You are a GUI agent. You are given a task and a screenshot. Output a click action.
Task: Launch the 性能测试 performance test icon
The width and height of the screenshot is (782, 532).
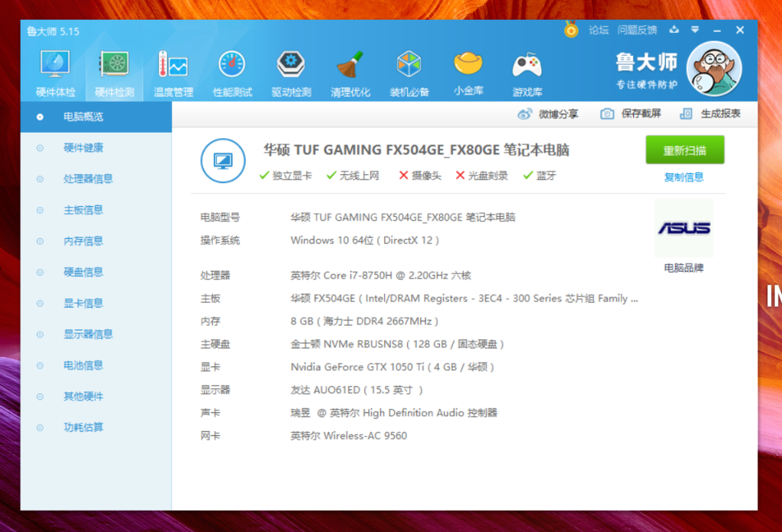(x=232, y=64)
